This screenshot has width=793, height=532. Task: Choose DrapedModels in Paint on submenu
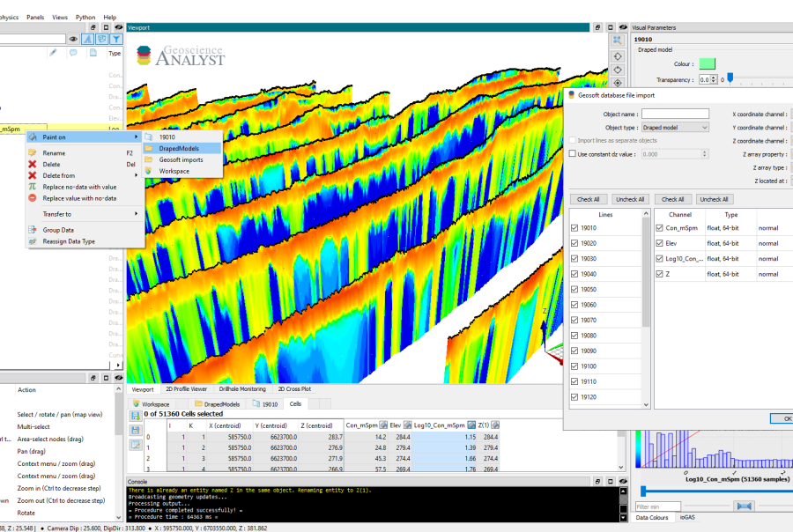tap(182, 148)
